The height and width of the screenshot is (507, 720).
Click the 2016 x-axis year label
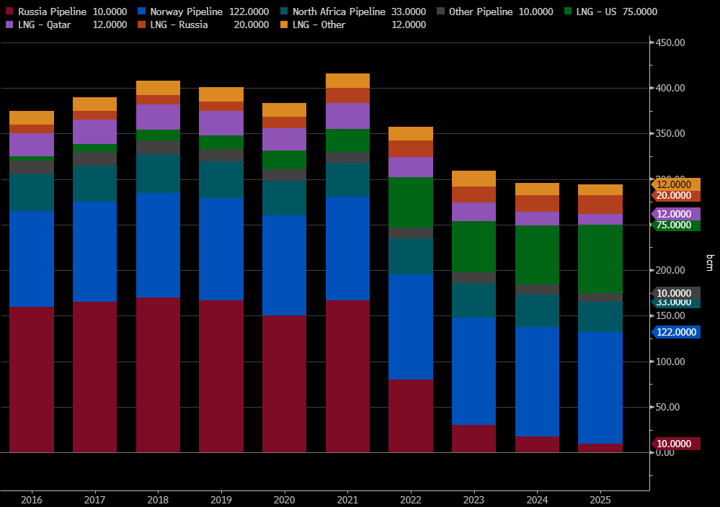click(x=31, y=500)
